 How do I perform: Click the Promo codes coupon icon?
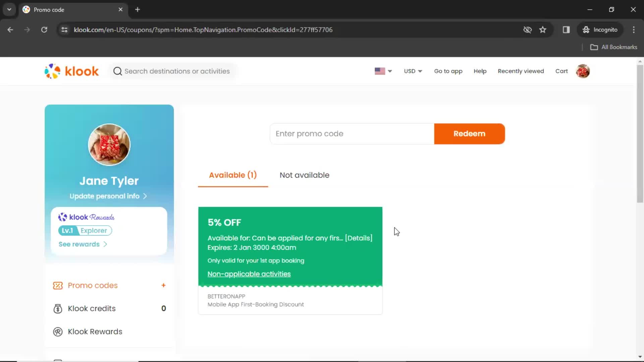pos(58,286)
